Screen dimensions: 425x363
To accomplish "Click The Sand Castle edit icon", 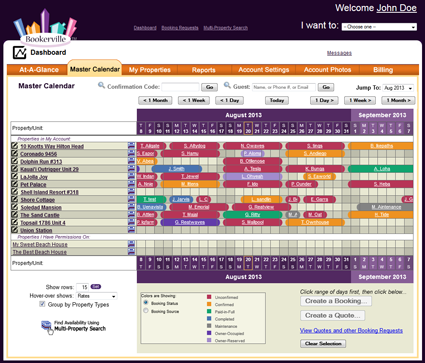I will click(x=14, y=215).
